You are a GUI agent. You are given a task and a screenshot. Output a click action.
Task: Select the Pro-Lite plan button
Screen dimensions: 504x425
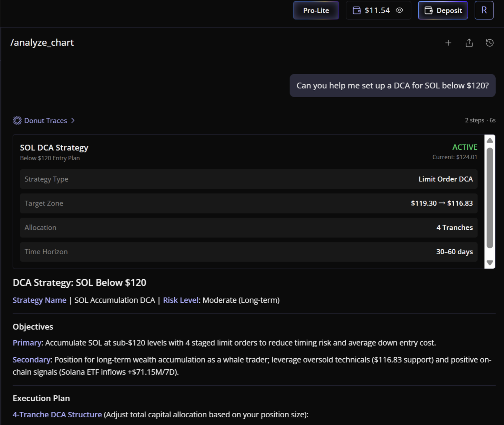click(x=316, y=10)
